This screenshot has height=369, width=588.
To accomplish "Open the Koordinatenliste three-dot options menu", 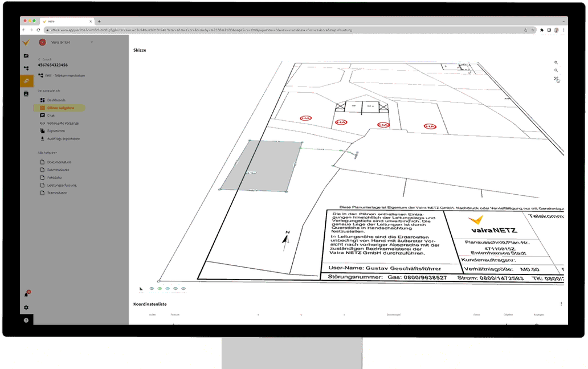I will click(x=561, y=304).
